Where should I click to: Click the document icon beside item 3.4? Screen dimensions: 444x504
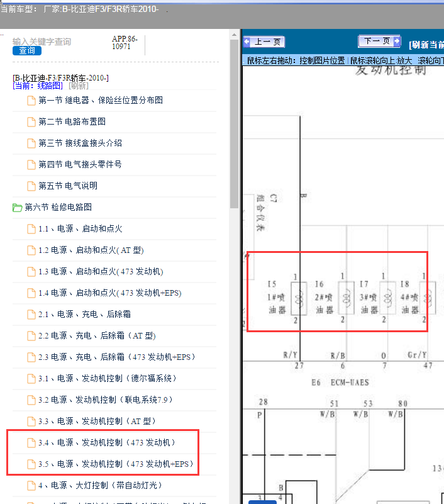(x=31, y=443)
